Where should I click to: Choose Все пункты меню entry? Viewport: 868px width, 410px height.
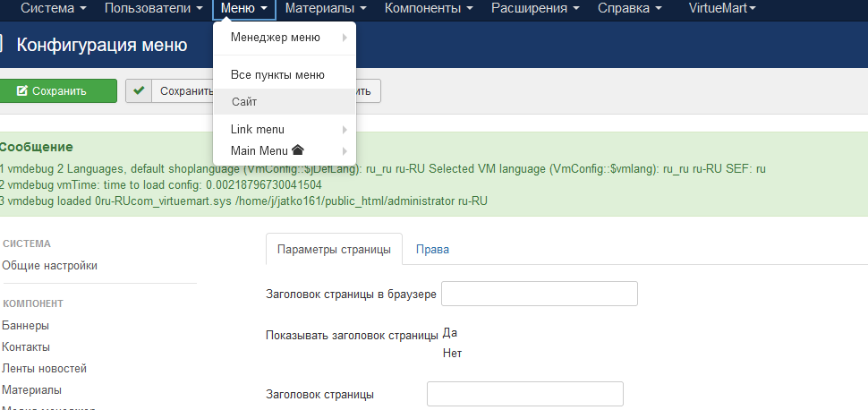click(x=277, y=75)
